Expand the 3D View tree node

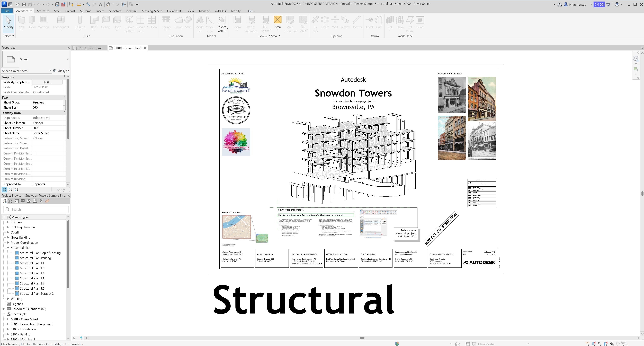point(7,222)
